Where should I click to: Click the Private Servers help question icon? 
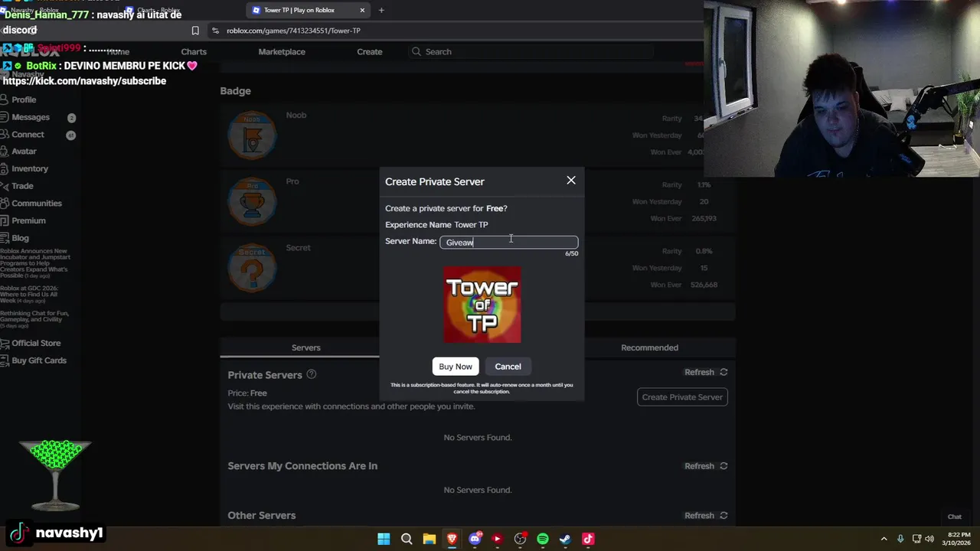[312, 375]
